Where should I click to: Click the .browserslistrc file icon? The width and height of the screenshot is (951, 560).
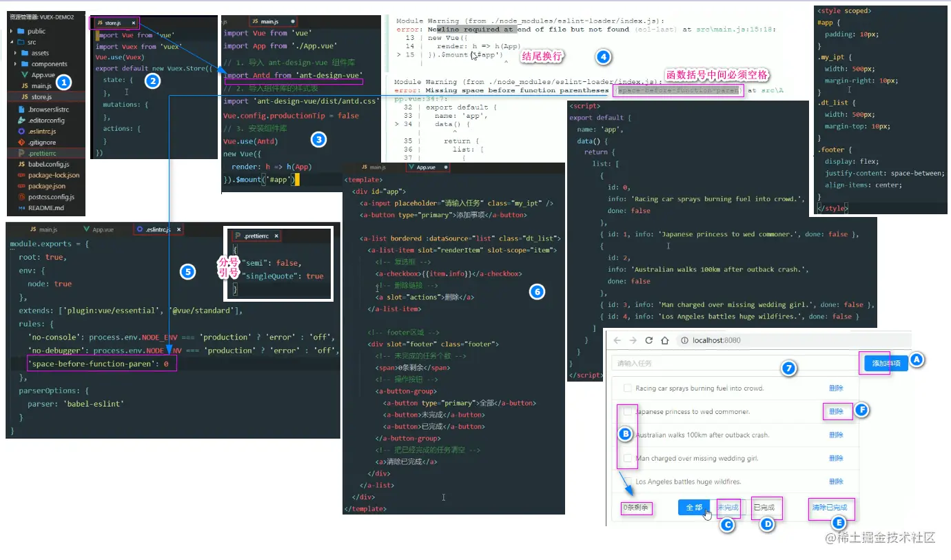pos(21,109)
